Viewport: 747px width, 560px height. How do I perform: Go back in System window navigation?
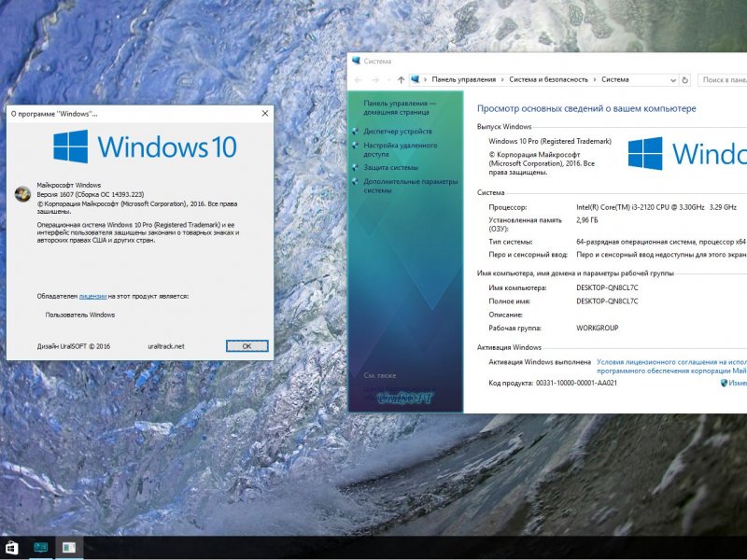coord(358,80)
